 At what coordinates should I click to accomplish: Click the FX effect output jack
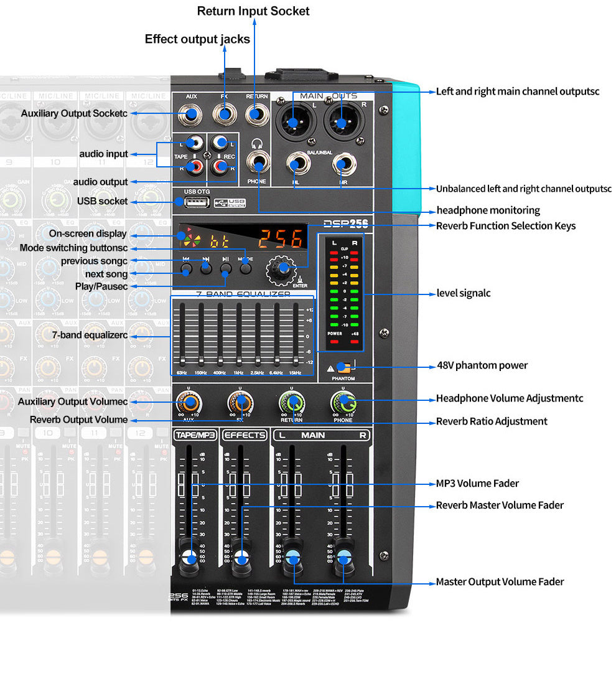pyautogui.click(x=225, y=115)
